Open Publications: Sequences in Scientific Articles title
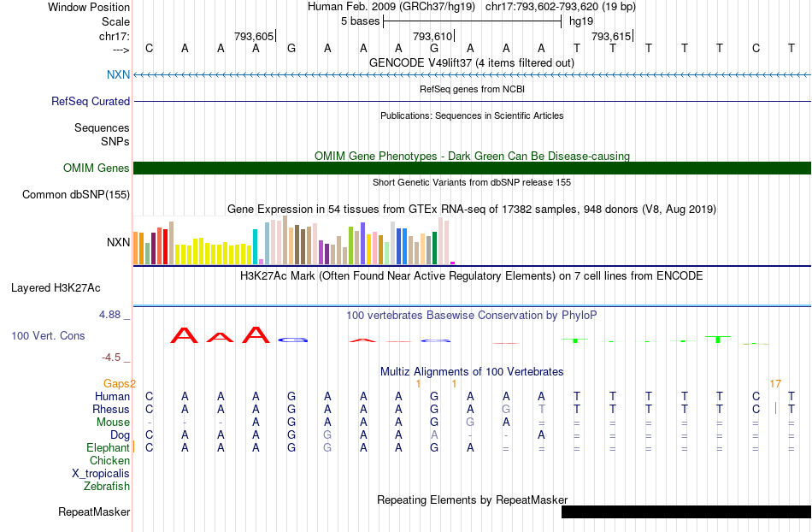Viewport: 812px width, 532px height. coord(472,115)
